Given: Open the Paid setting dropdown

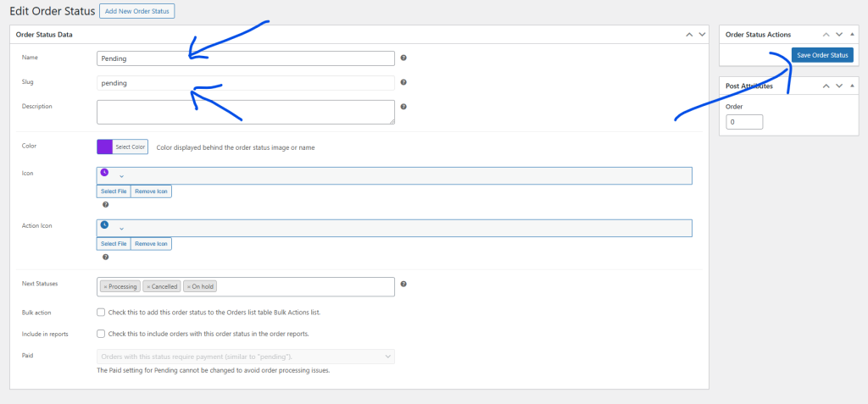Looking at the screenshot, I should pos(246,357).
